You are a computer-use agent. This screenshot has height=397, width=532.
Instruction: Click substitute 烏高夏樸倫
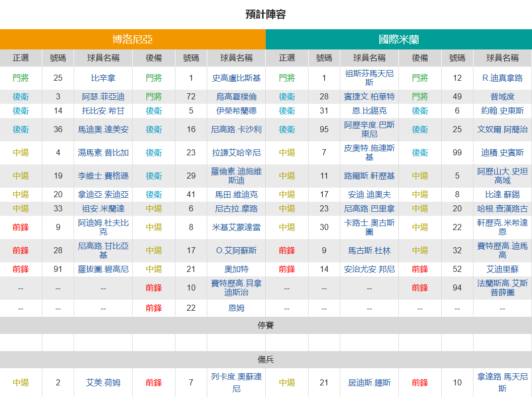tap(237, 97)
